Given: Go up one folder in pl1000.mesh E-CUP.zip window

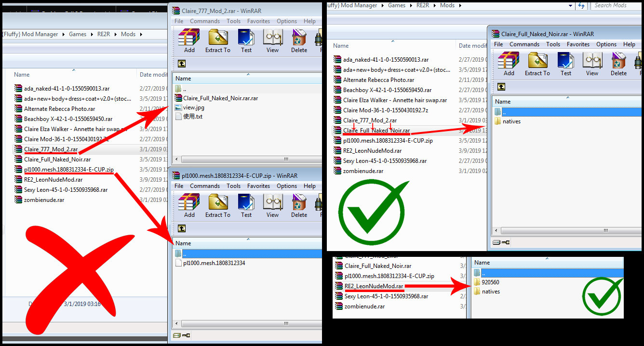Looking at the screenshot, I should [181, 228].
